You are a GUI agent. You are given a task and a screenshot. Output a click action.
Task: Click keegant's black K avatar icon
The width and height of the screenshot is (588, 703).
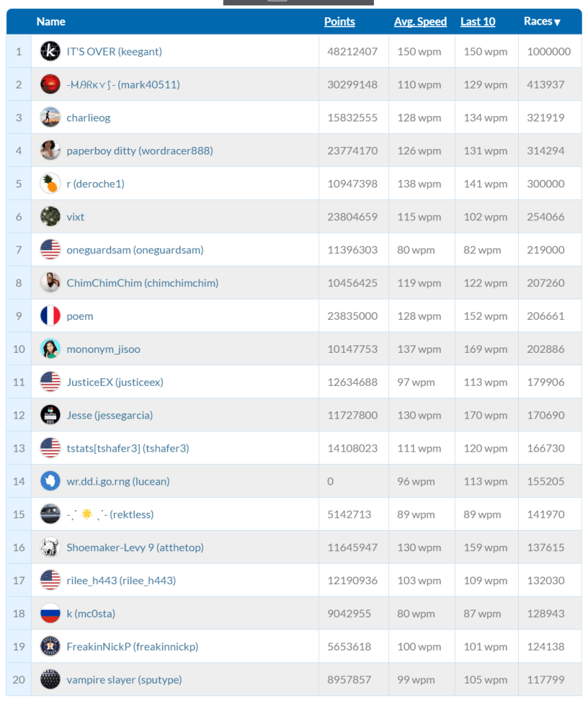(50, 51)
